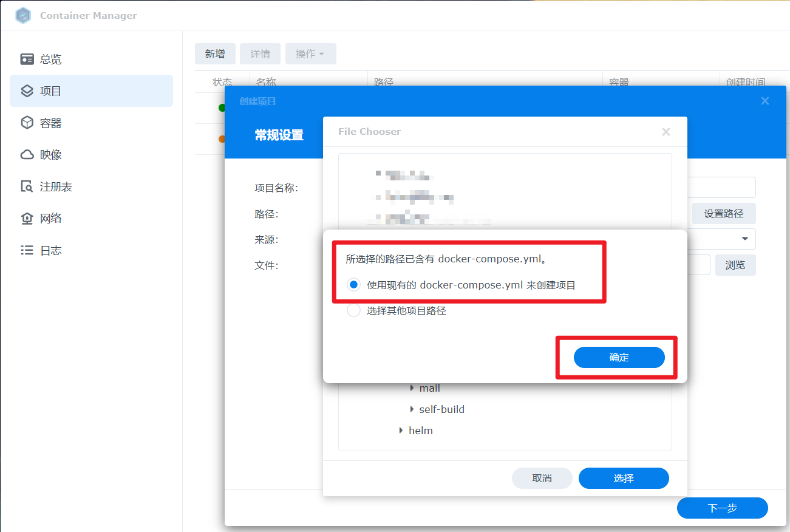The height and width of the screenshot is (532, 790).
Task: Click the 设置路径 set path button
Action: (x=724, y=214)
